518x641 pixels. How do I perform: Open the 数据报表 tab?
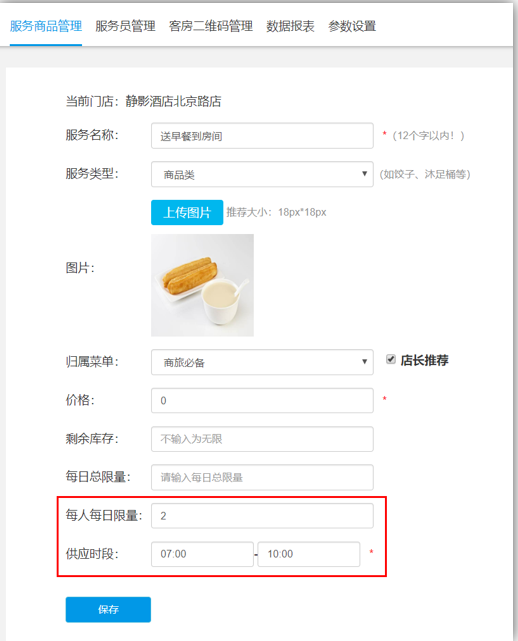290,27
